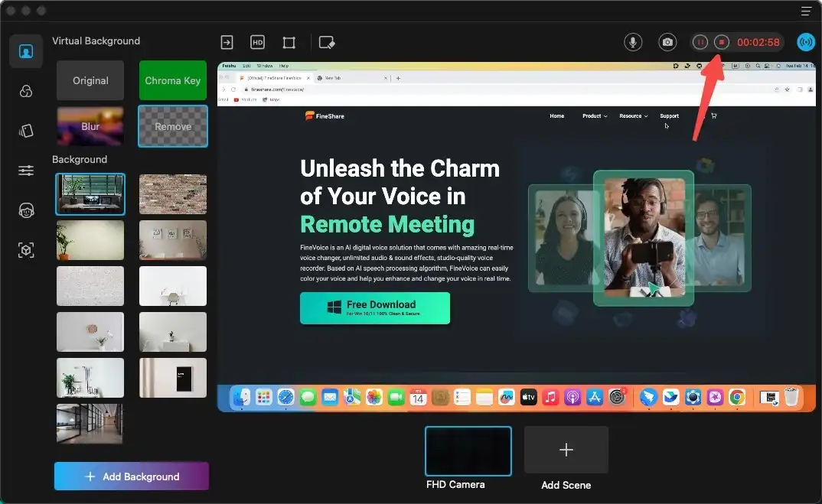Click the FineShare logo in the webpage
Screen dimensions: 822x504
point(325,115)
